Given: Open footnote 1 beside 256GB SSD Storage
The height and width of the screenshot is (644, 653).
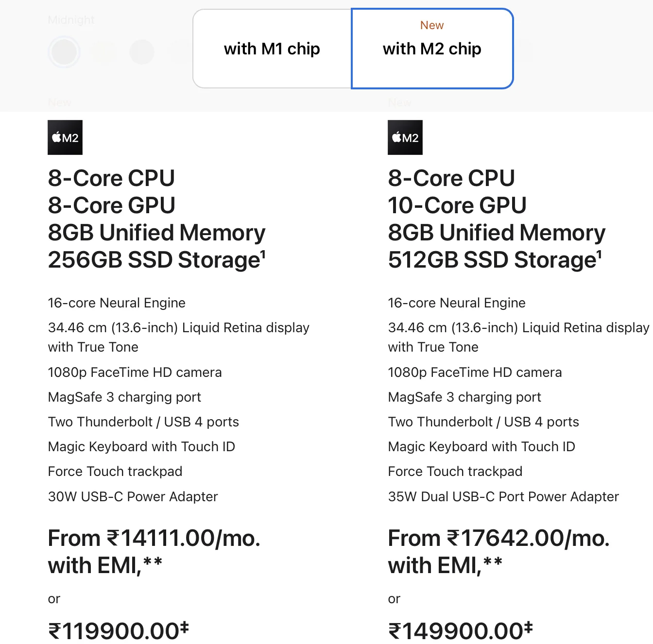Looking at the screenshot, I should [263, 254].
